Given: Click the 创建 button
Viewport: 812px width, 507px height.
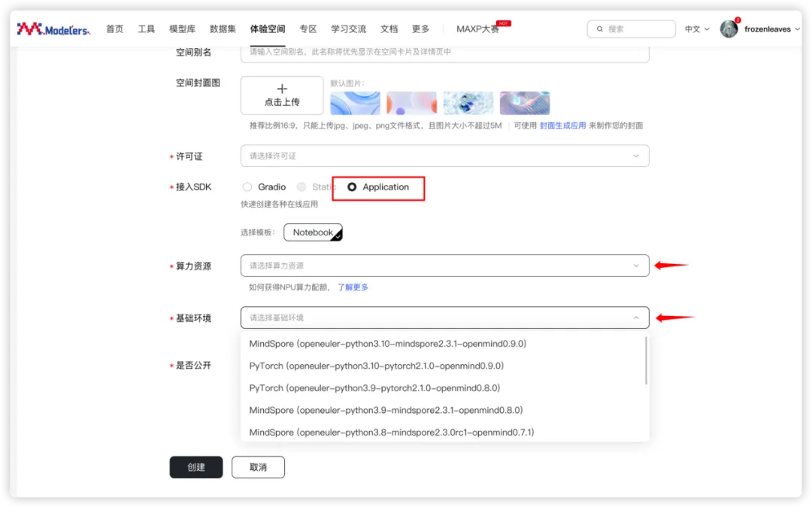Looking at the screenshot, I should point(196,467).
